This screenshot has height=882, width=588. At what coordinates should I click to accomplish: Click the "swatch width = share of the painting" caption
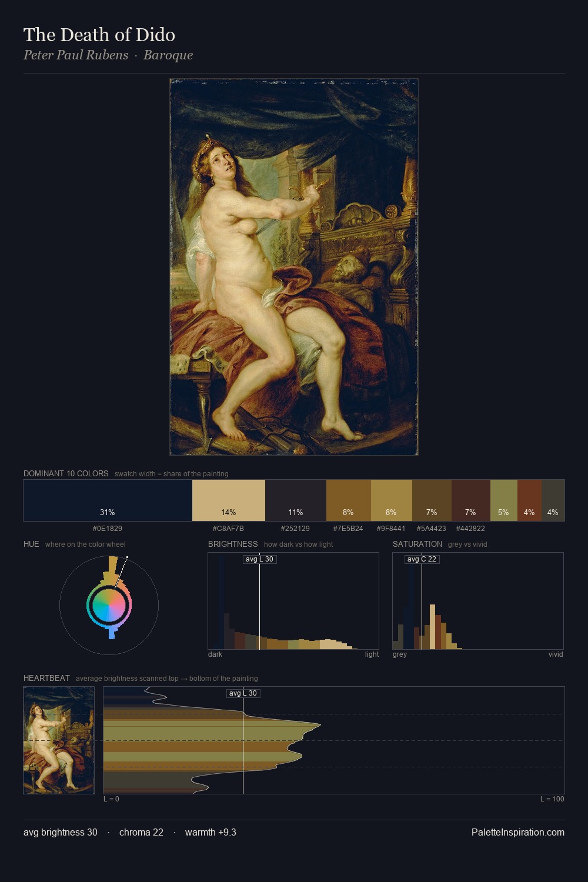pos(172,474)
